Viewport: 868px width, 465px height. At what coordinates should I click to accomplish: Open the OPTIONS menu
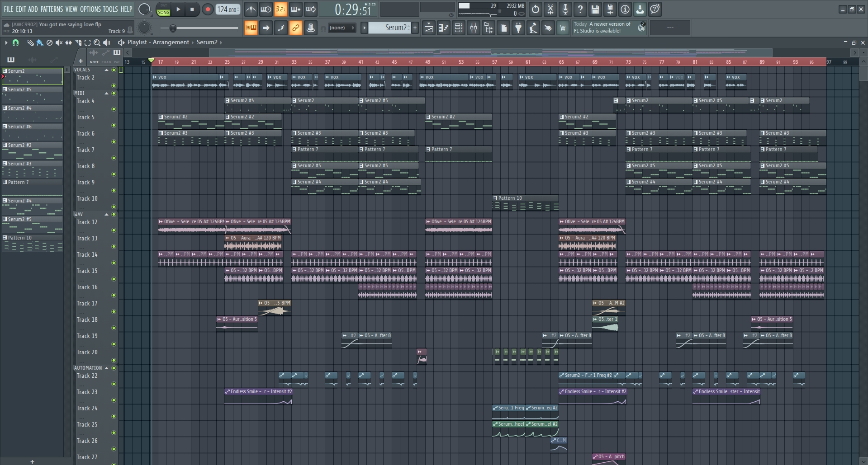point(90,9)
